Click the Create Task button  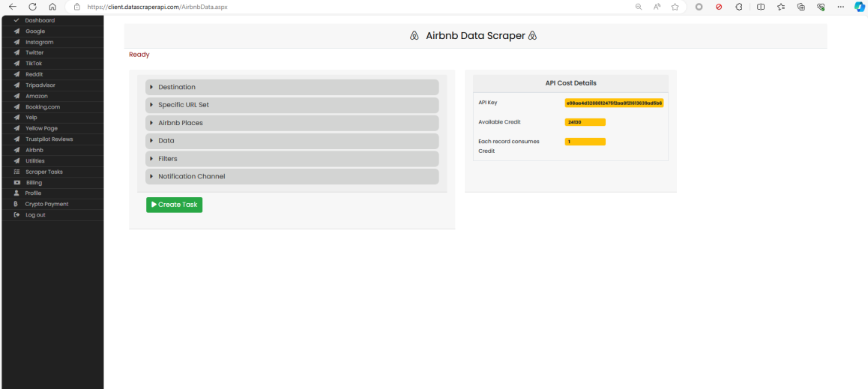pyautogui.click(x=175, y=205)
